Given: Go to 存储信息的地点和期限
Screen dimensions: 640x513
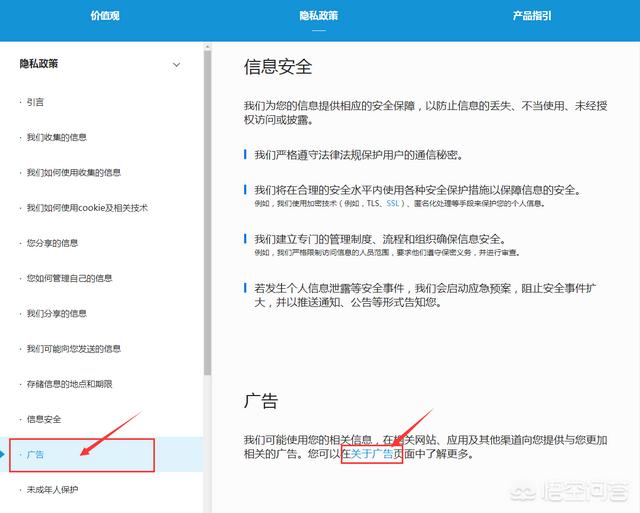Looking at the screenshot, I should 69,384.
